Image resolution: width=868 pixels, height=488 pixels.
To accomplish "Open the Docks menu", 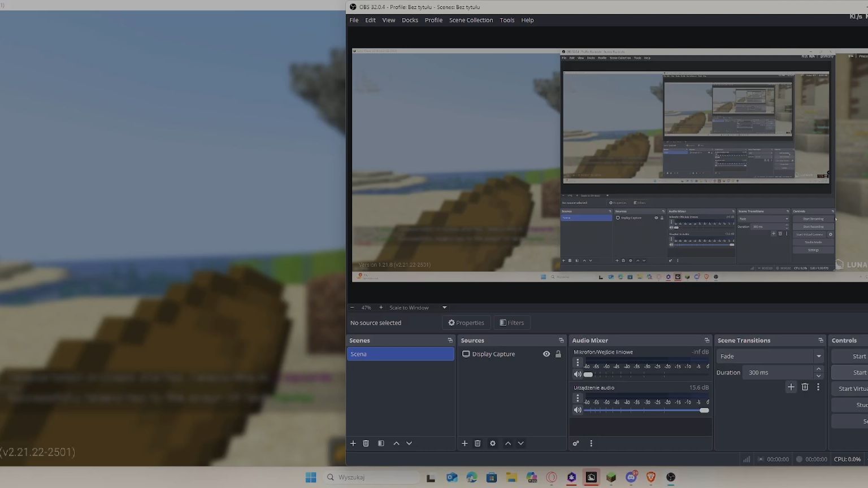I will click(x=410, y=20).
